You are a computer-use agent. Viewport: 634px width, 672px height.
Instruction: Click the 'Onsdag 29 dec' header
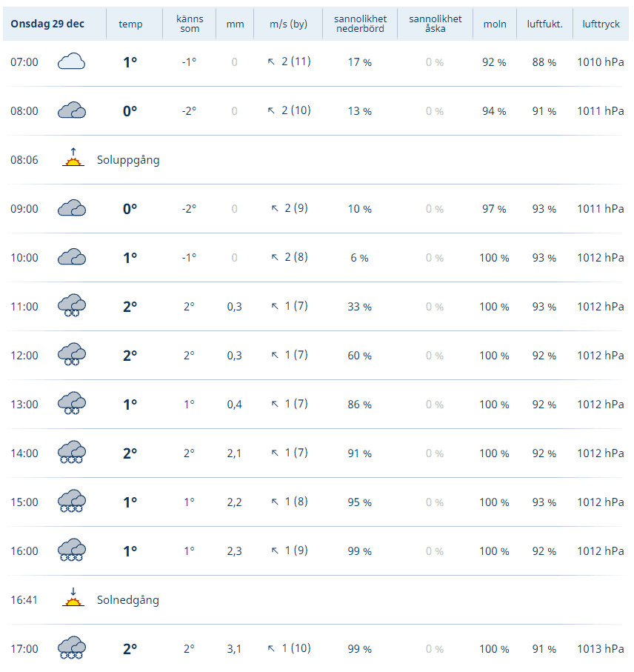pyautogui.click(x=47, y=24)
